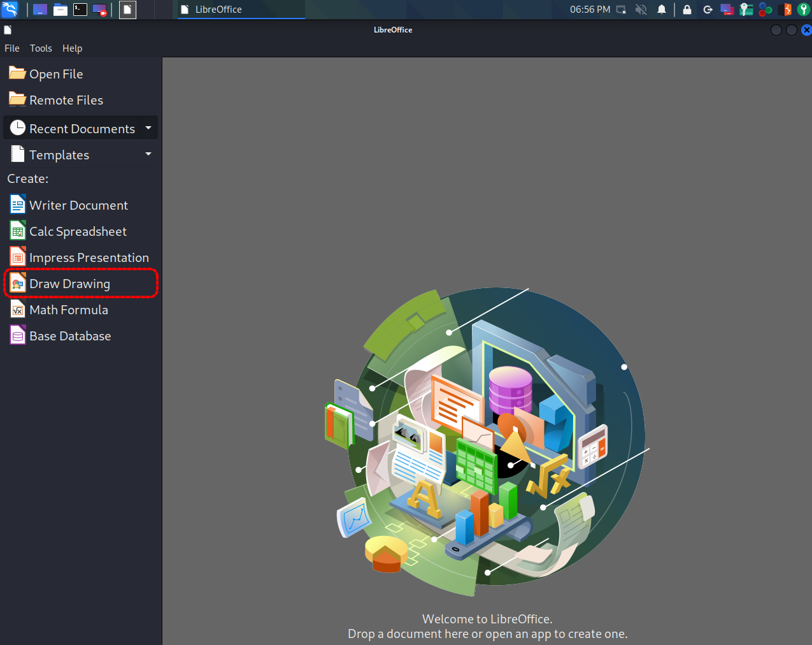The width and height of the screenshot is (812, 645).
Task: Close the LibreOffice window with the blue X
Action: pos(806,30)
